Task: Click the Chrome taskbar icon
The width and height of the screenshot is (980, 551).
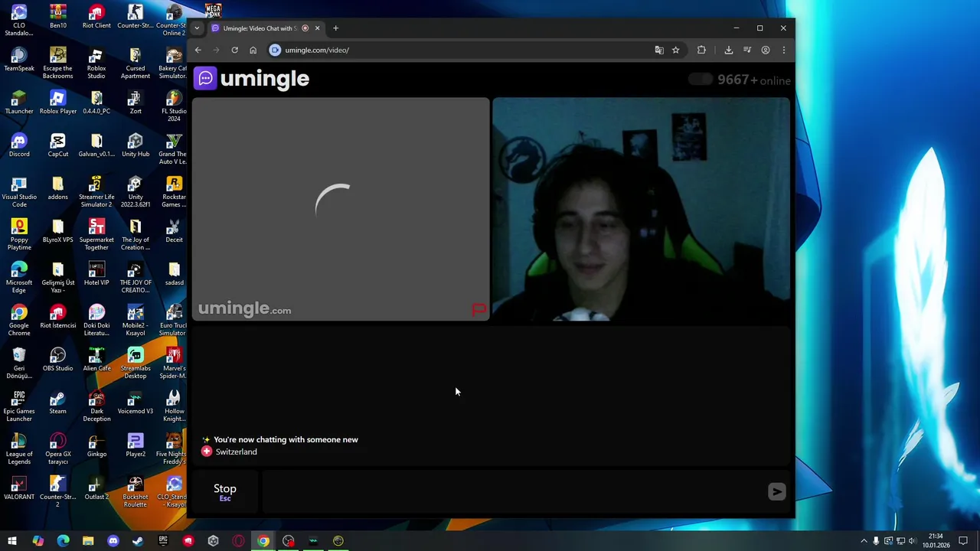Action: [x=263, y=541]
